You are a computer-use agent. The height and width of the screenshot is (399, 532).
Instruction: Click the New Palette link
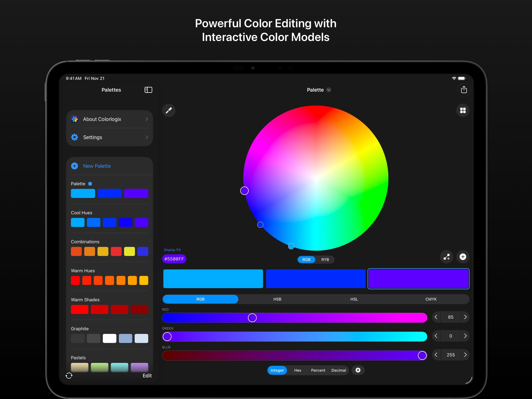[x=97, y=166]
